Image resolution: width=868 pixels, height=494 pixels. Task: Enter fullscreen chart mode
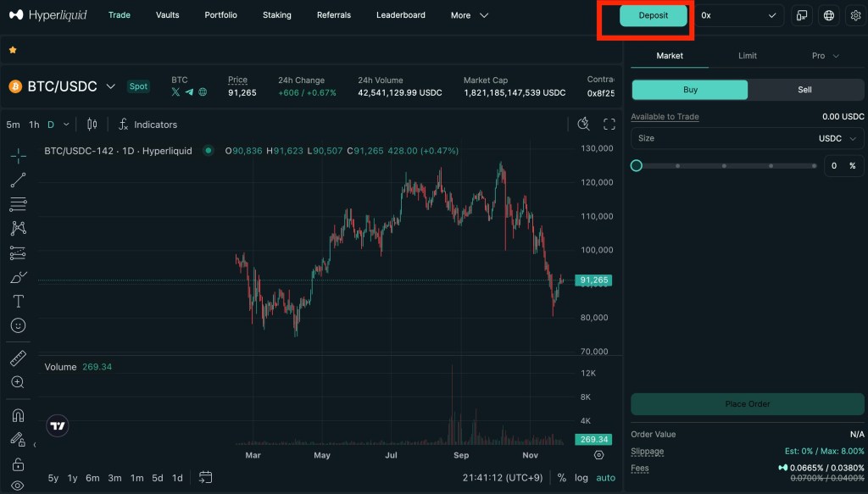tap(609, 125)
